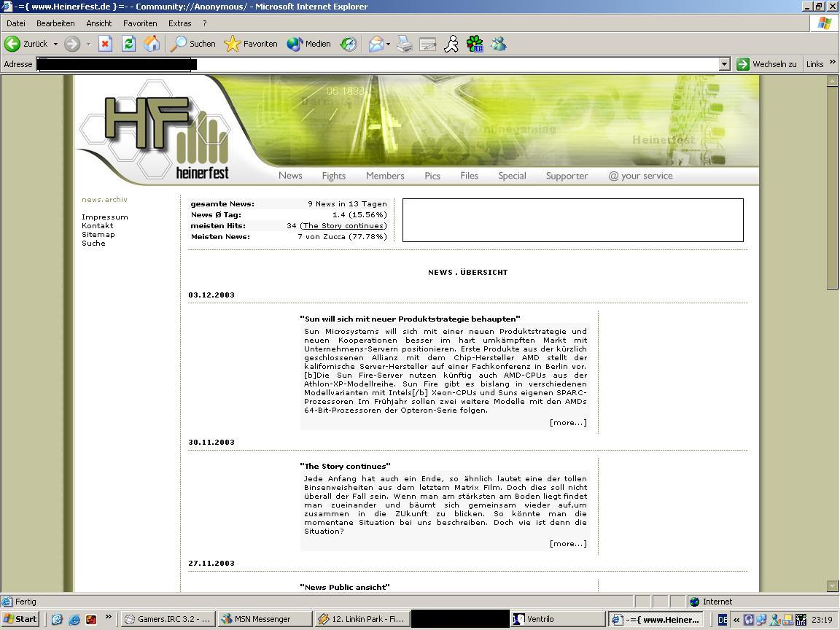Click the grey Forward arrow button
The image size is (840, 630).
(x=71, y=44)
